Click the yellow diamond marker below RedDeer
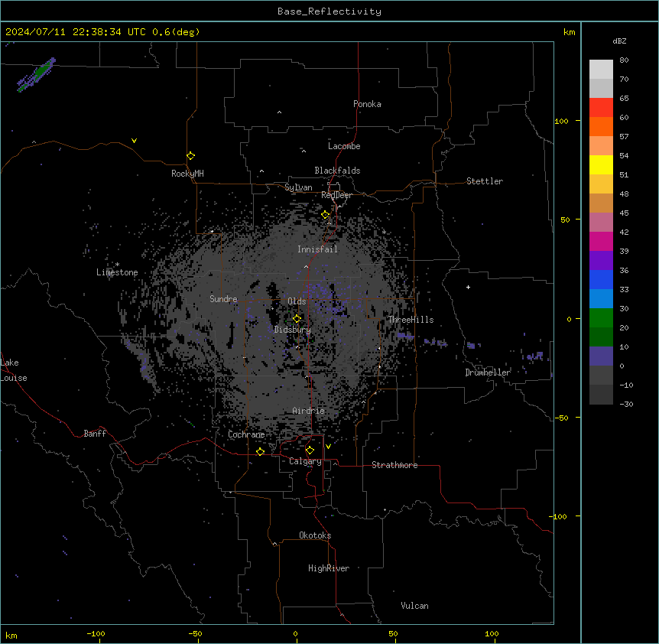The height and width of the screenshot is (644, 659). 325,215
